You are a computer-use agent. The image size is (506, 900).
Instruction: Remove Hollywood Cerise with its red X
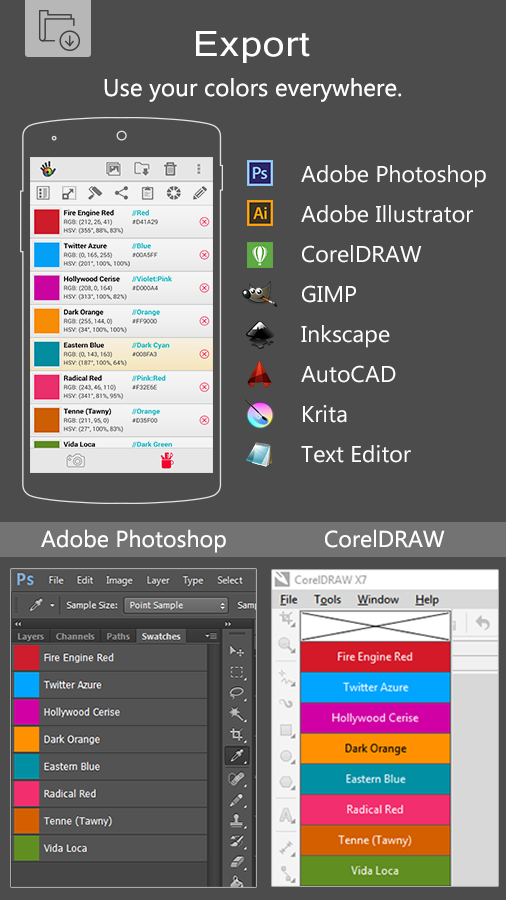[x=204, y=288]
